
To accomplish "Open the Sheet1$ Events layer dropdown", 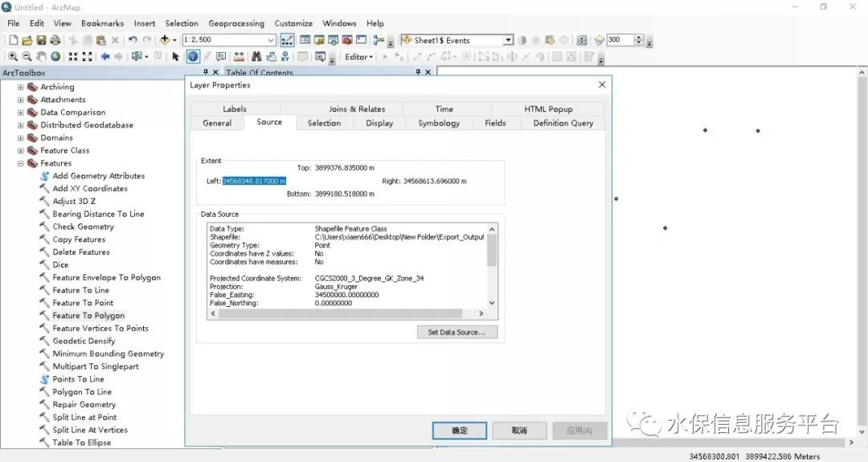I will (x=508, y=40).
